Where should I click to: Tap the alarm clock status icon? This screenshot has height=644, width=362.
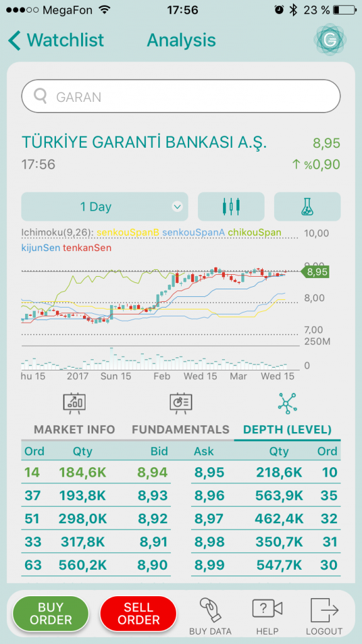(279, 10)
